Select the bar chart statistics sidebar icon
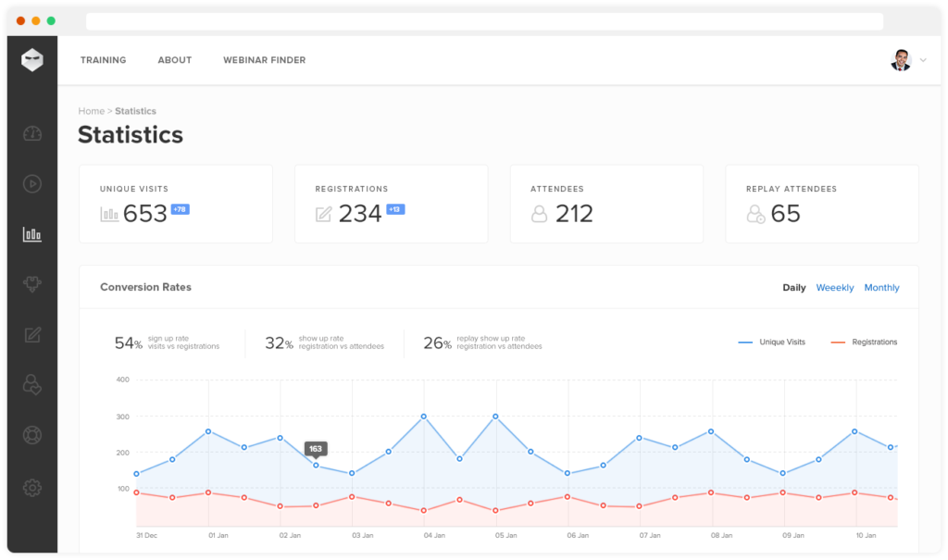Viewport: 948px width, 560px height. [x=32, y=234]
